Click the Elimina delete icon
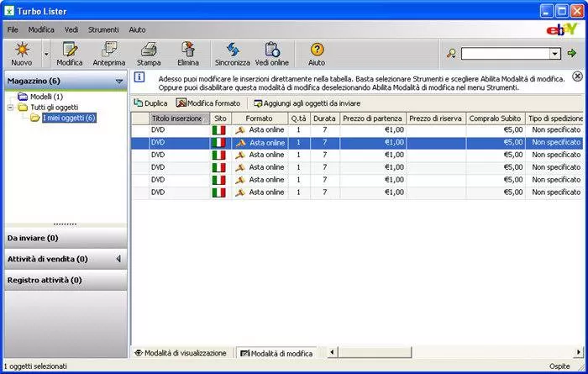The width and height of the screenshot is (588, 374). pos(189,51)
